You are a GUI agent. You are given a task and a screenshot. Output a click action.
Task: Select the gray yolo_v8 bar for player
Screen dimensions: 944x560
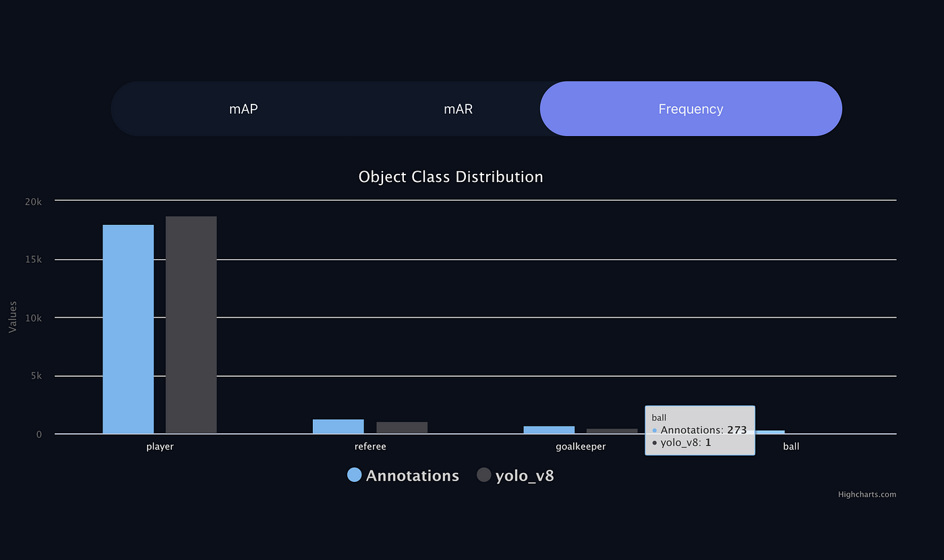tap(191, 325)
